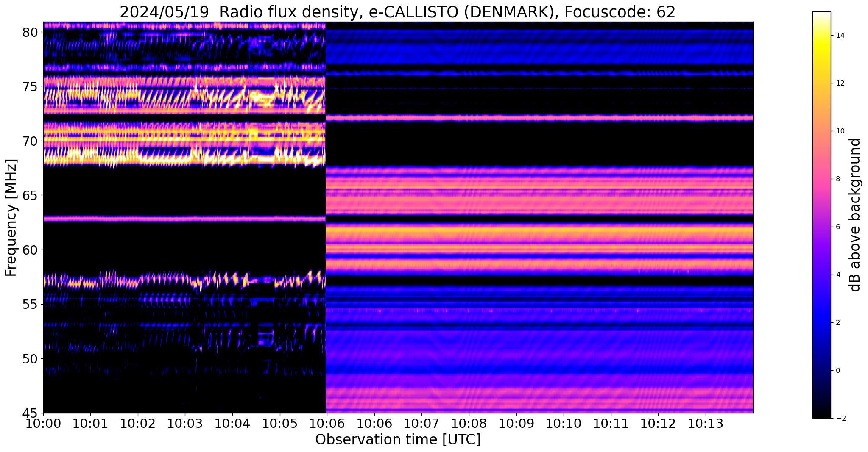Image resolution: width=868 pixels, height=452 pixels.
Task: Click the 10:04 time tick label
Action: click(232, 424)
